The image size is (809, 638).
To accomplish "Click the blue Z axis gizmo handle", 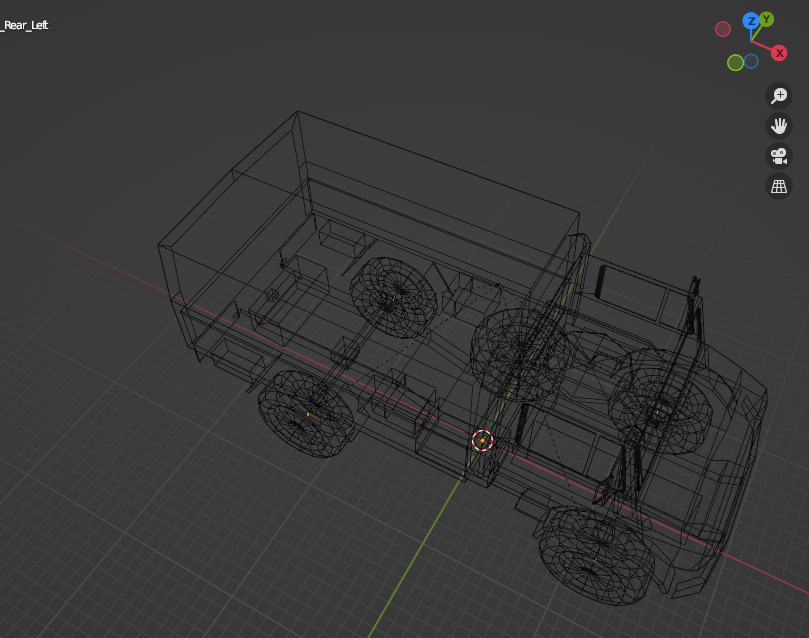I will (751, 21).
